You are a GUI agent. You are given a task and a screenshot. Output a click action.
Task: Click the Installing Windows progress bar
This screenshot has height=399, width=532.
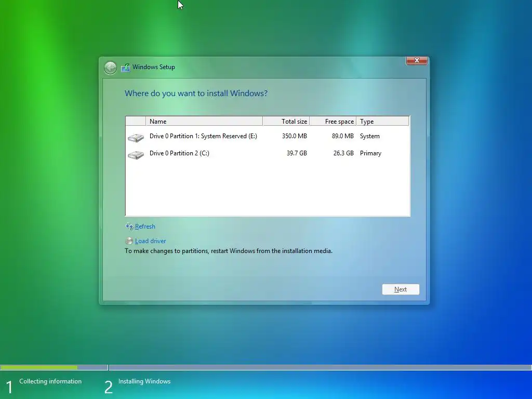tap(320, 367)
